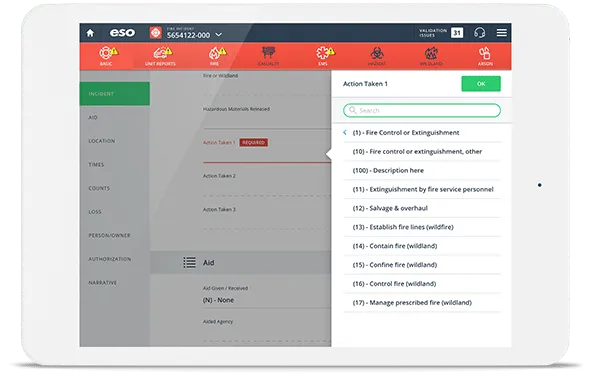The height and width of the screenshot is (376, 602).
Task: Select (11) - Extinguishment by fire service personnel
Action: (x=422, y=189)
